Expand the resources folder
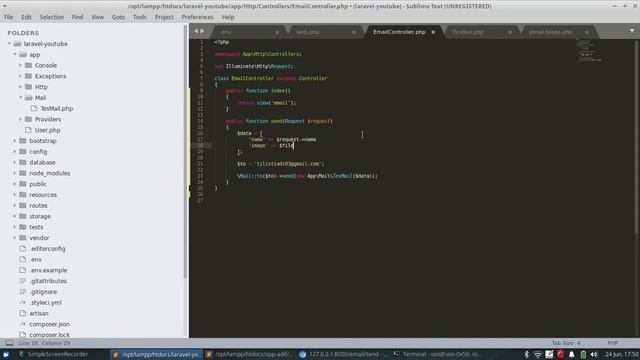Screen dimensions: 640x360 pos(15,195)
